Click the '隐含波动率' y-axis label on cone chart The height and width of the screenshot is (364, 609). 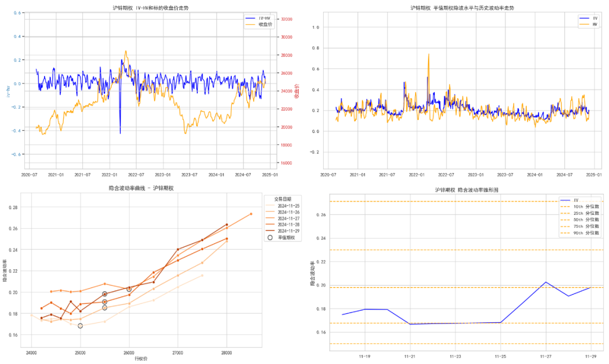[312, 273]
